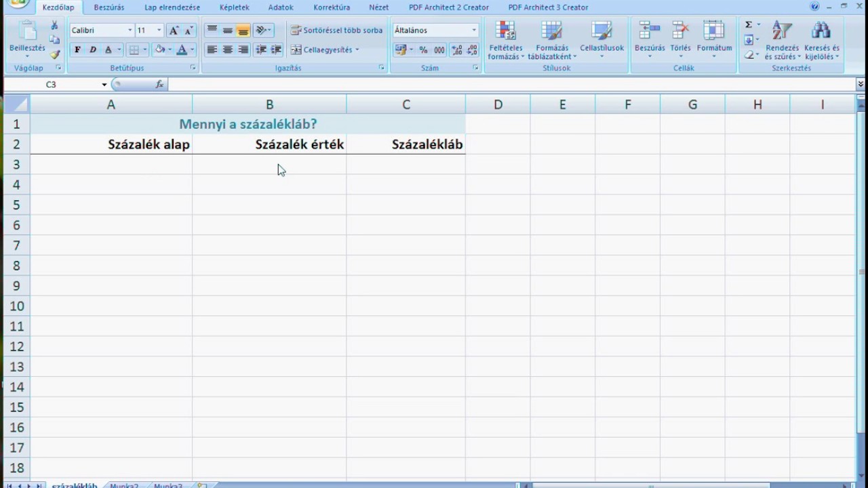
Task: Toggle align text right
Action: [243, 49]
